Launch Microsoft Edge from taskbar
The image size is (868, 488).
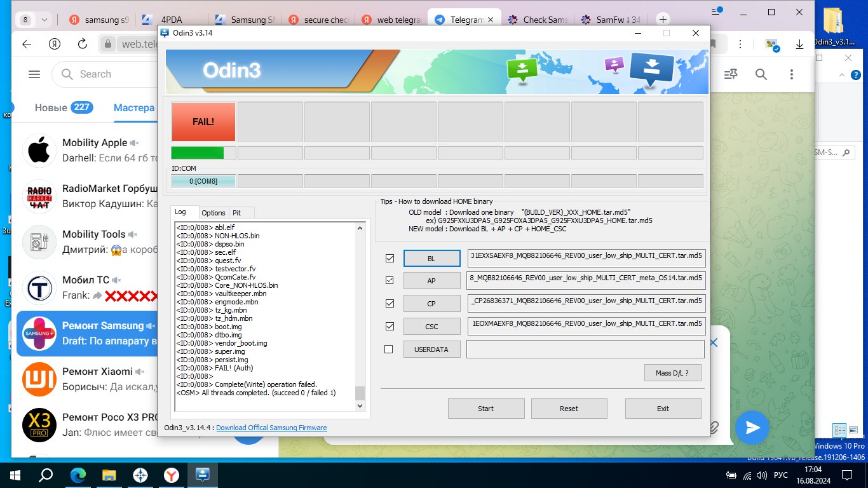[x=78, y=475]
